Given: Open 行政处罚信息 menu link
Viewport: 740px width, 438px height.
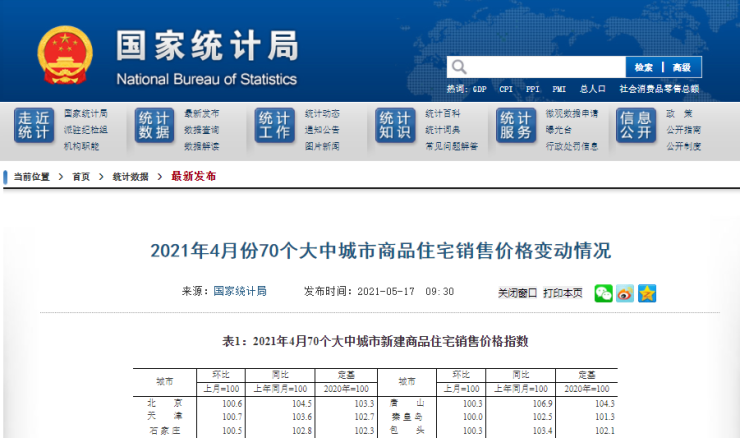Looking at the screenshot, I should pyautogui.click(x=572, y=146).
